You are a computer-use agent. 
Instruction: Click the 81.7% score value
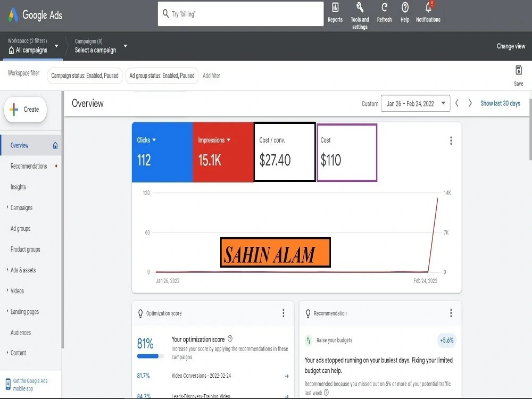point(143,376)
